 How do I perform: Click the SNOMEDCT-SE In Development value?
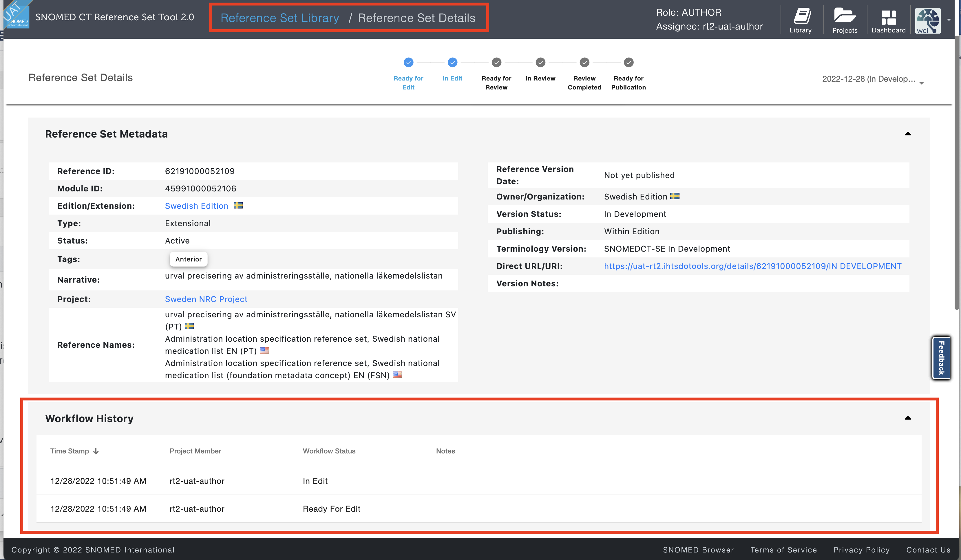coord(667,249)
